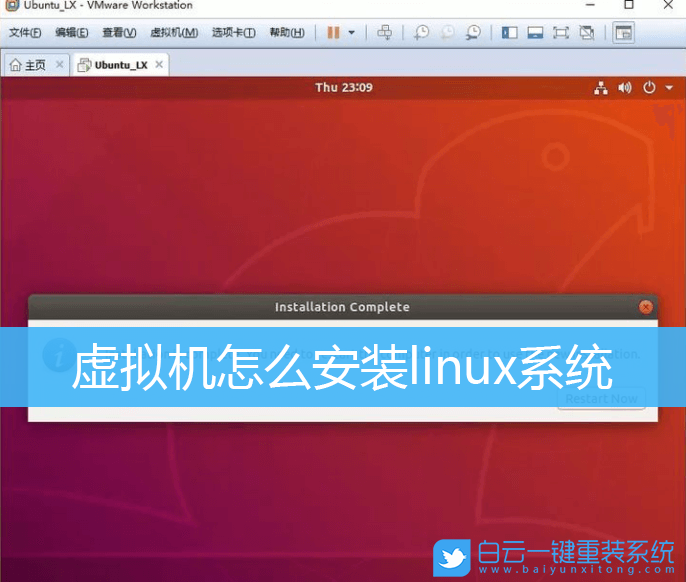The height and width of the screenshot is (582, 686).
Task: Open the 选项卡(T) menu
Action: pos(234,32)
